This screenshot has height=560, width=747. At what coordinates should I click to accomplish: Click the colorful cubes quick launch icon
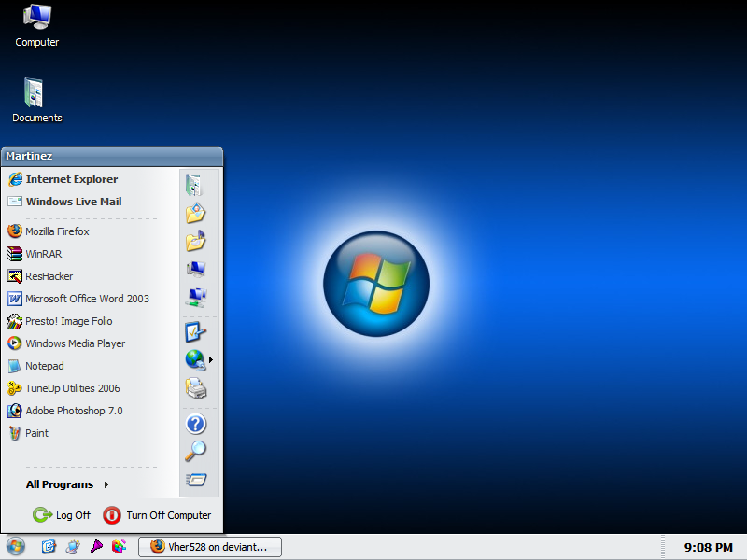tap(120, 546)
